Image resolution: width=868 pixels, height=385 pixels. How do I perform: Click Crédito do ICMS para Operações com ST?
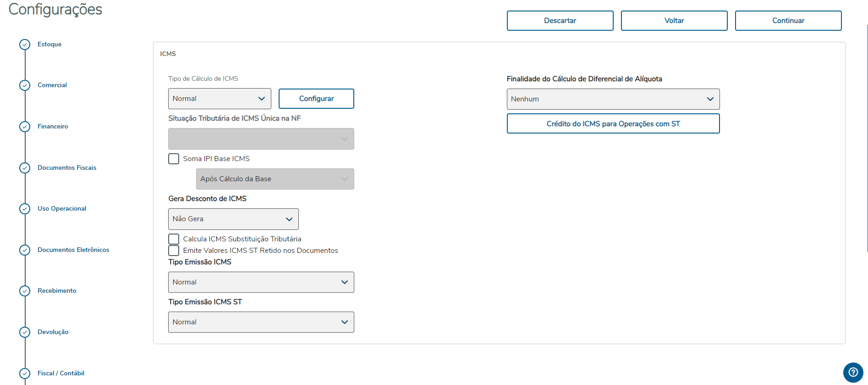(x=613, y=124)
